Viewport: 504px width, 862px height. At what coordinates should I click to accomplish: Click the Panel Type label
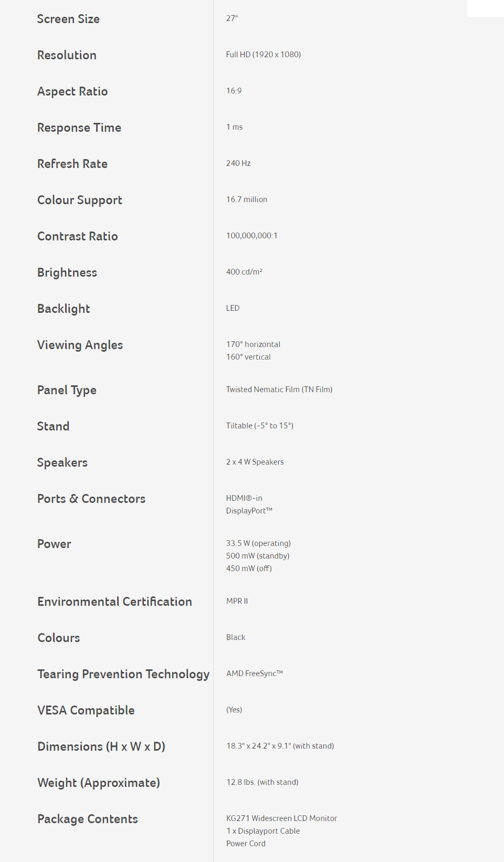(x=67, y=391)
